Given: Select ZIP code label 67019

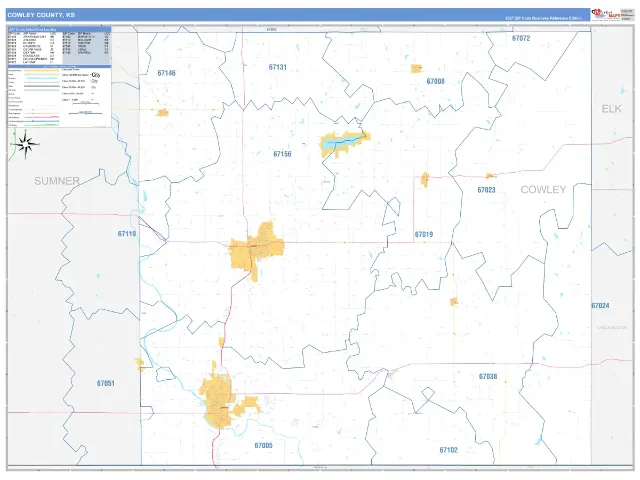Looking at the screenshot, I should tap(424, 234).
